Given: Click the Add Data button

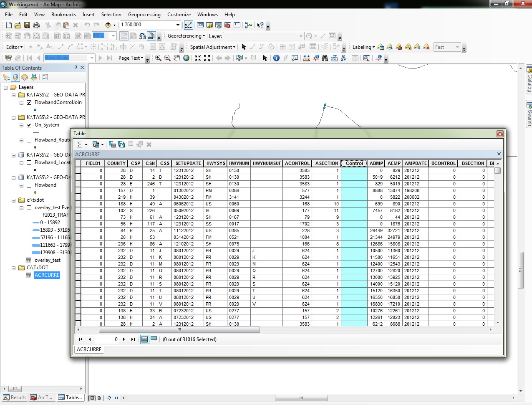Looking at the screenshot, I should (108, 25).
